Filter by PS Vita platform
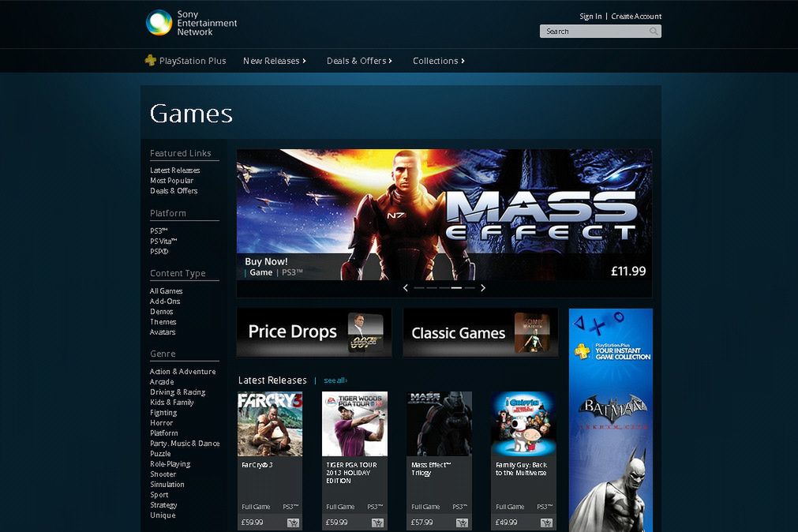The height and width of the screenshot is (532, 798). (x=163, y=241)
